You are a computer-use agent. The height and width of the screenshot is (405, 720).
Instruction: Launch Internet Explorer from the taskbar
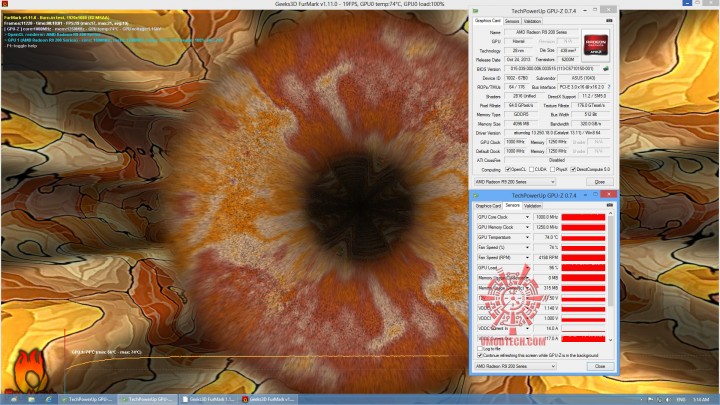(x=48, y=399)
